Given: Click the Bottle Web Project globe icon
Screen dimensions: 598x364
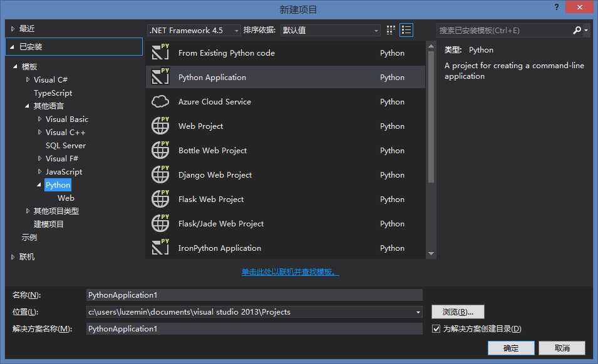Looking at the screenshot, I should click(160, 149).
